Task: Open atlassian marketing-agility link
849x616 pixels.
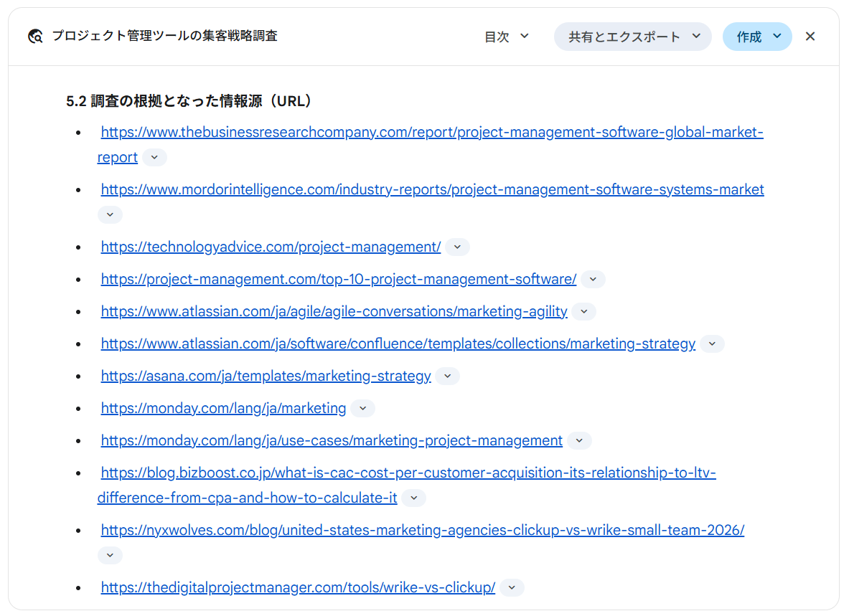Action: pos(334,311)
